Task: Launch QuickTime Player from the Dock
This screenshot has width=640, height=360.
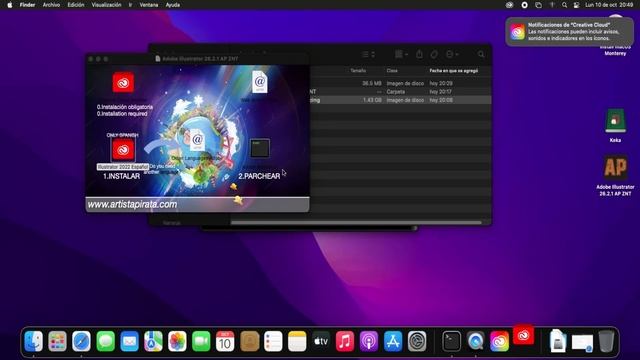Action: point(476,341)
